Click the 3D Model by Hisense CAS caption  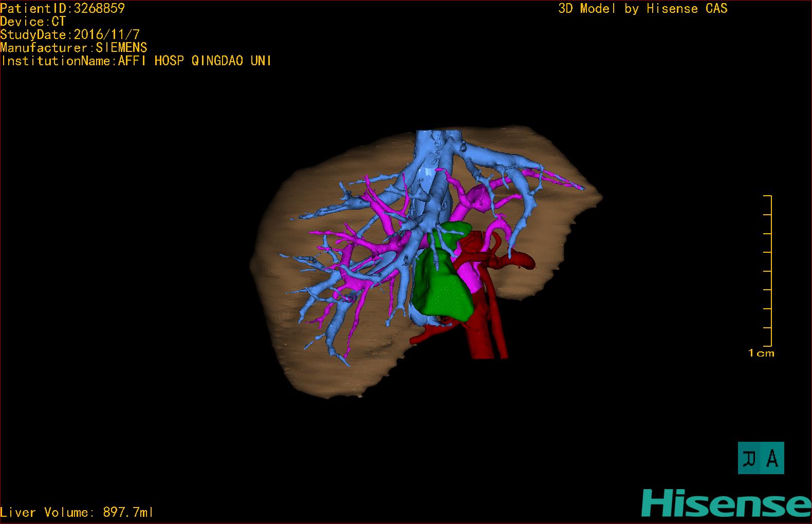pyautogui.click(x=643, y=8)
